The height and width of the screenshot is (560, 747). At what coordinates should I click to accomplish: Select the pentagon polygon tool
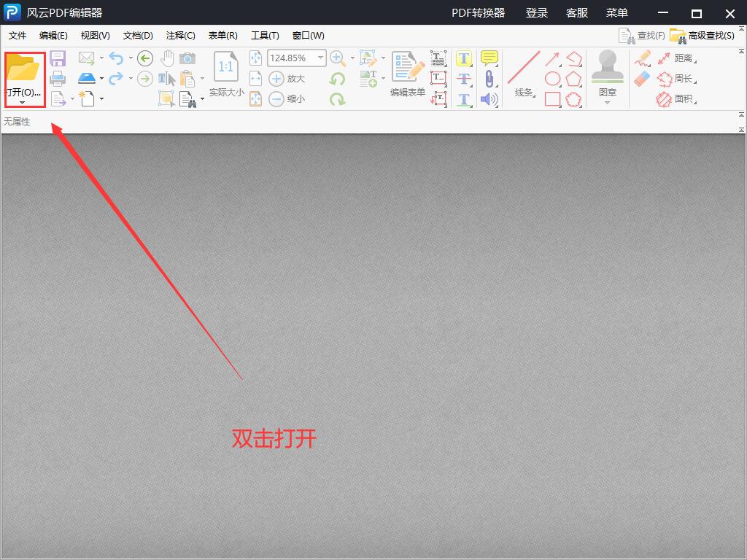pos(574,79)
